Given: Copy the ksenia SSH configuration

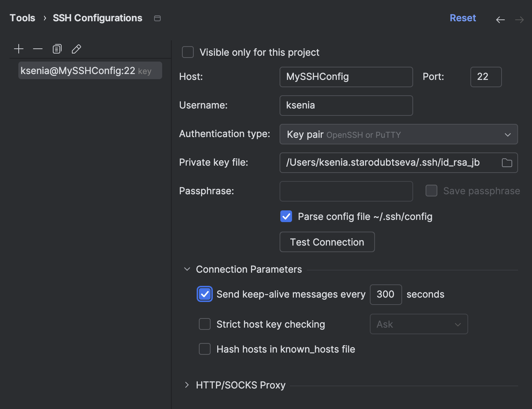Looking at the screenshot, I should point(57,48).
